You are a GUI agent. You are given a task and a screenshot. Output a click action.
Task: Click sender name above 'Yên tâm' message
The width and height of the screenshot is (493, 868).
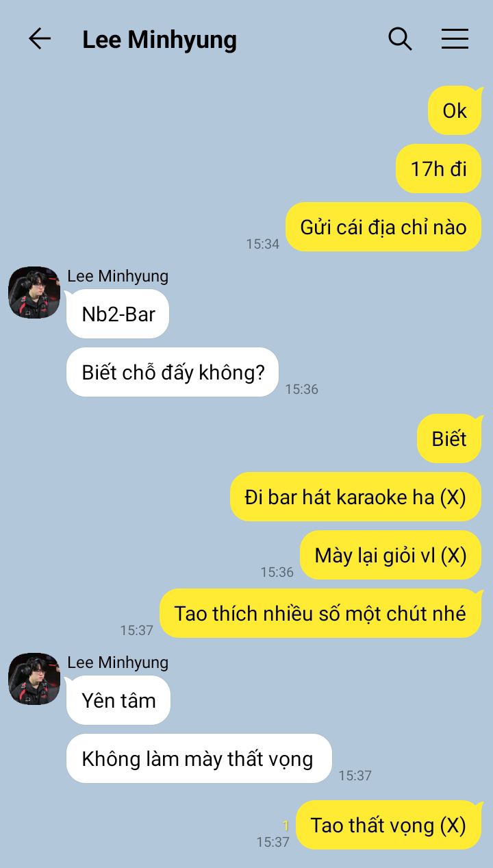(118, 662)
